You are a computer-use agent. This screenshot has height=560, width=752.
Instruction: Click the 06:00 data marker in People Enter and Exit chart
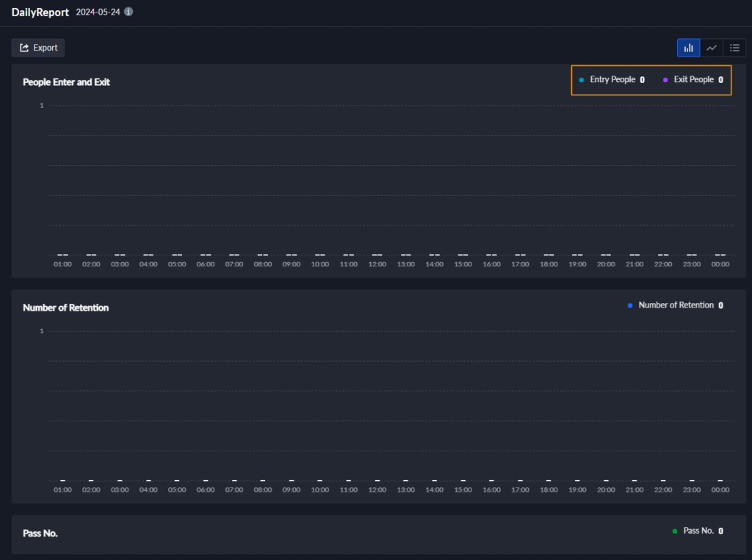point(206,255)
